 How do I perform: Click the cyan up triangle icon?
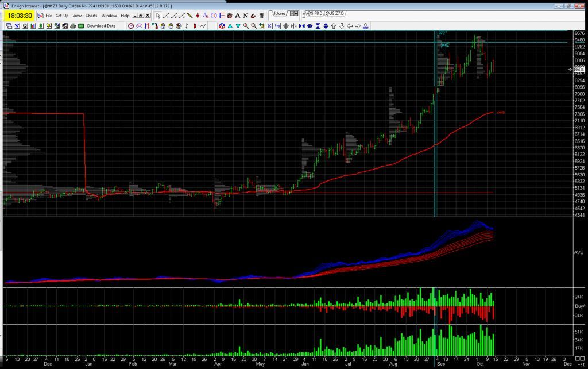(230, 26)
